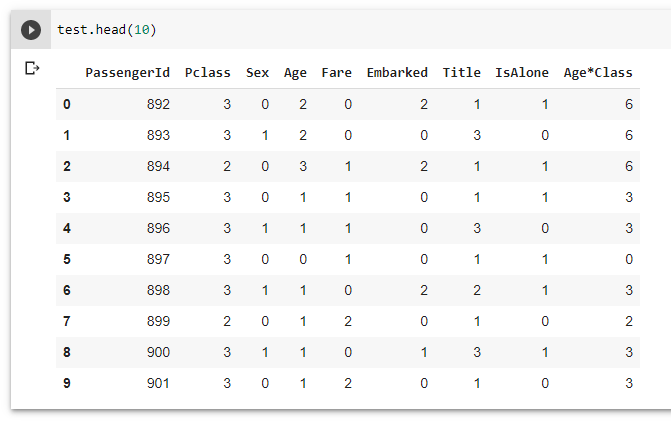Run the test.head(10) code cell
Viewport: 671px width, 429px height.
[31, 30]
